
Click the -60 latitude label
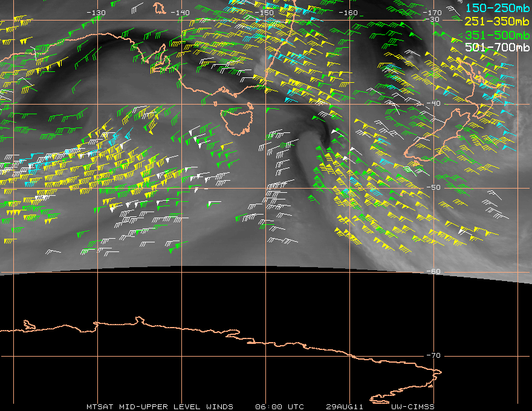[433, 271]
